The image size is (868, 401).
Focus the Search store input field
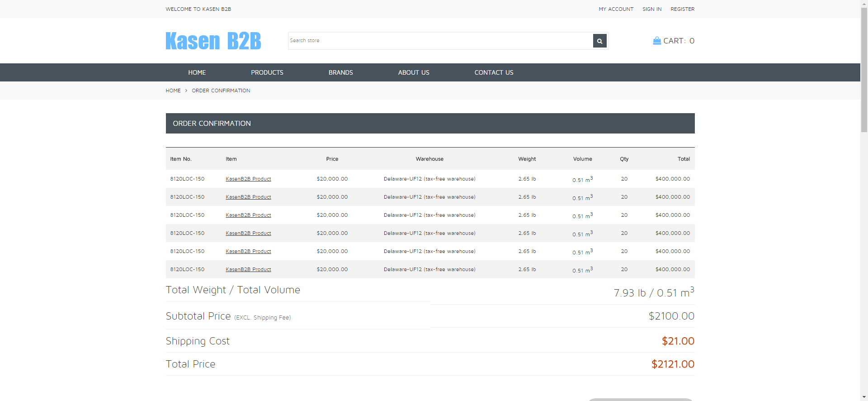click(440, 41)
